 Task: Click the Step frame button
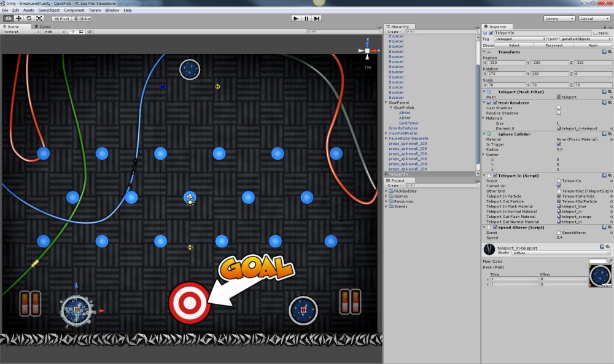(x=317, y=18)
